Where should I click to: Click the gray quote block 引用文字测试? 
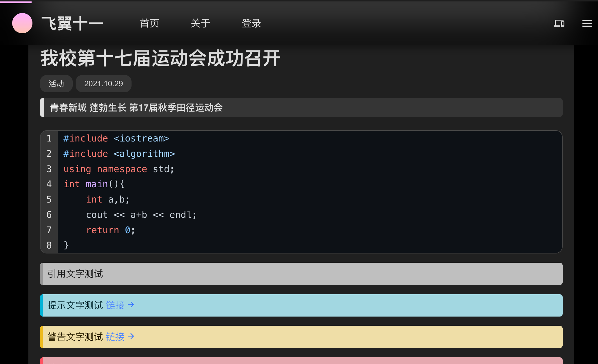pyautogui.click(x=301, y=274)
